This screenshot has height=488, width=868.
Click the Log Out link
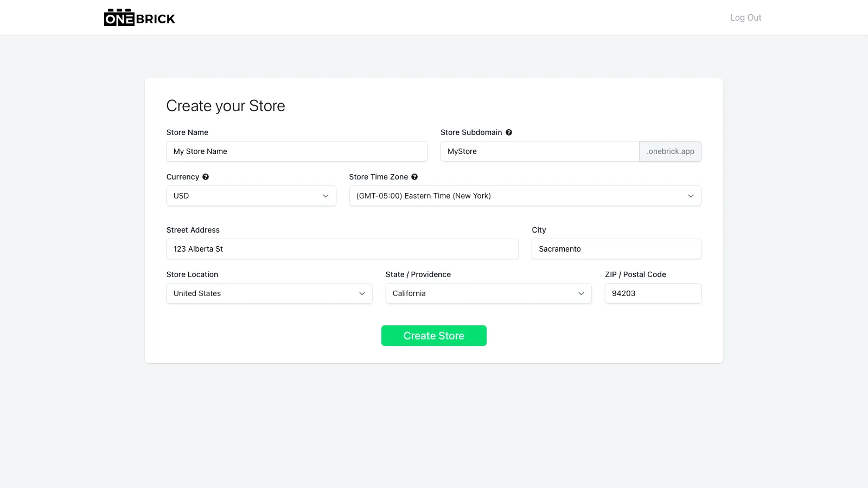tap(746, 17)
